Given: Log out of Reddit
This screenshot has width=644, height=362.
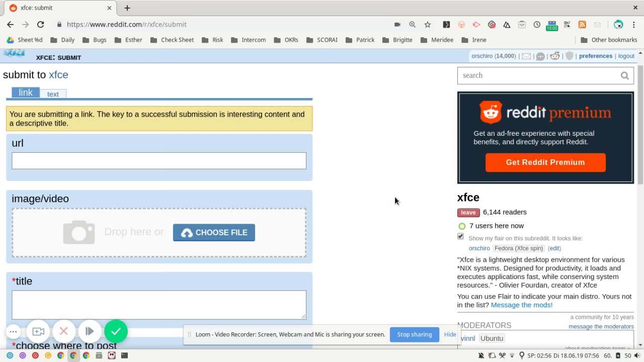Looking at the screenshot, I should [626, 56].
